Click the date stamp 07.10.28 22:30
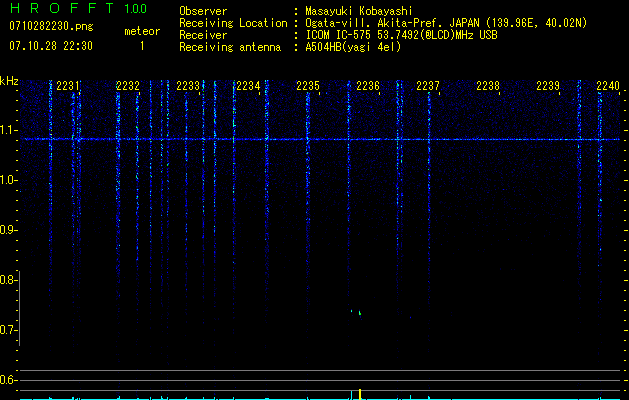629x400 pixels. (x=51, y=46)
